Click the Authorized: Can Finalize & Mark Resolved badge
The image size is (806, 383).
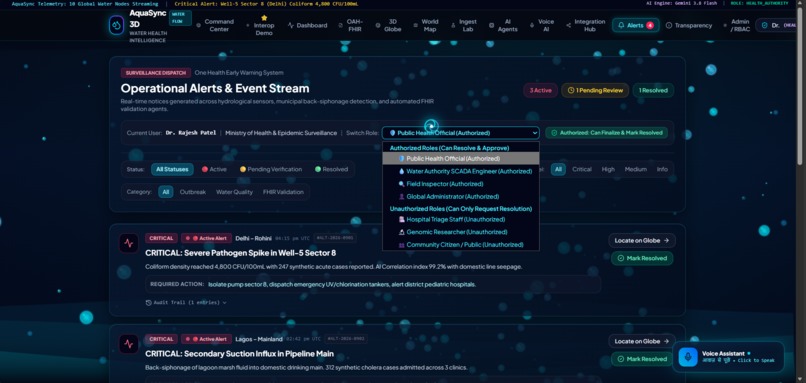607,133
